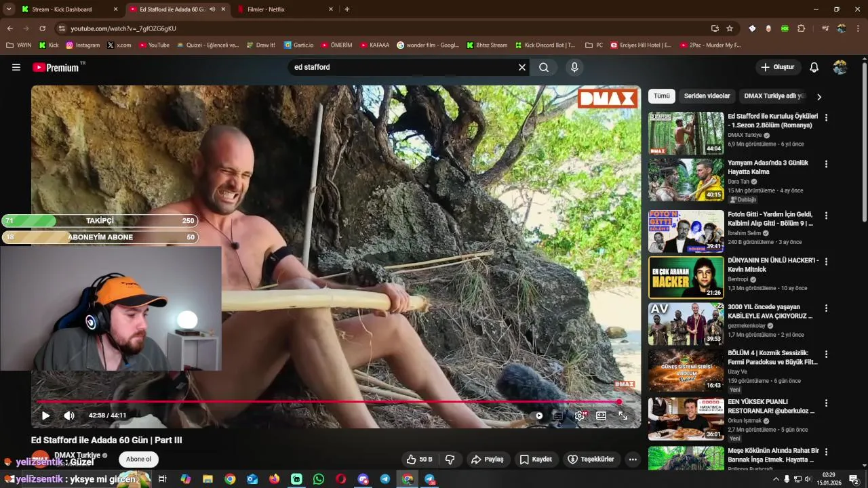The image size is (868, 488).
Task: Open more actions menu below video
Action: 633,460
